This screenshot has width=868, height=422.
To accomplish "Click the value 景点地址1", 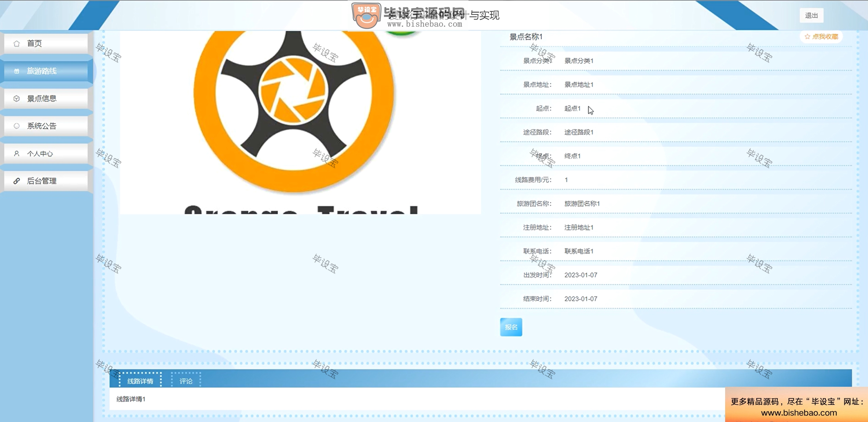I will [579, 85].
